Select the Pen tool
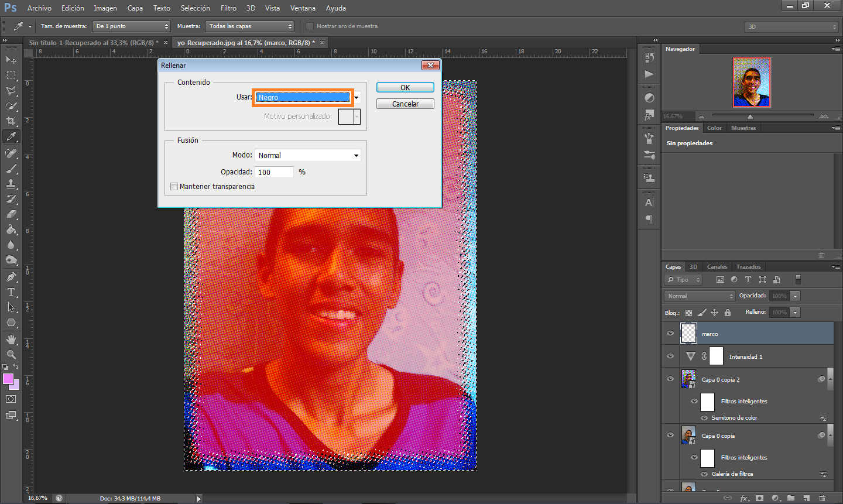Image resolution: width=843 pixels, height=504 pixels. coord(11,277)
